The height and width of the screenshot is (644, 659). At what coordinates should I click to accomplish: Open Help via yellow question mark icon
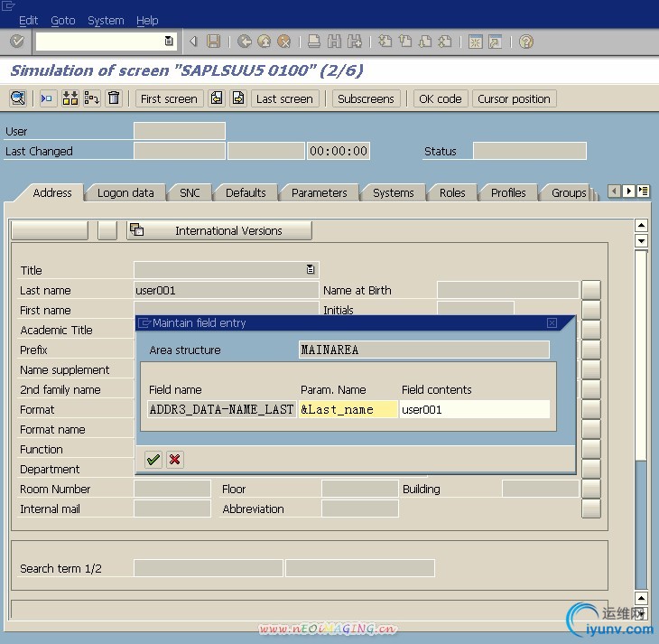526,42
